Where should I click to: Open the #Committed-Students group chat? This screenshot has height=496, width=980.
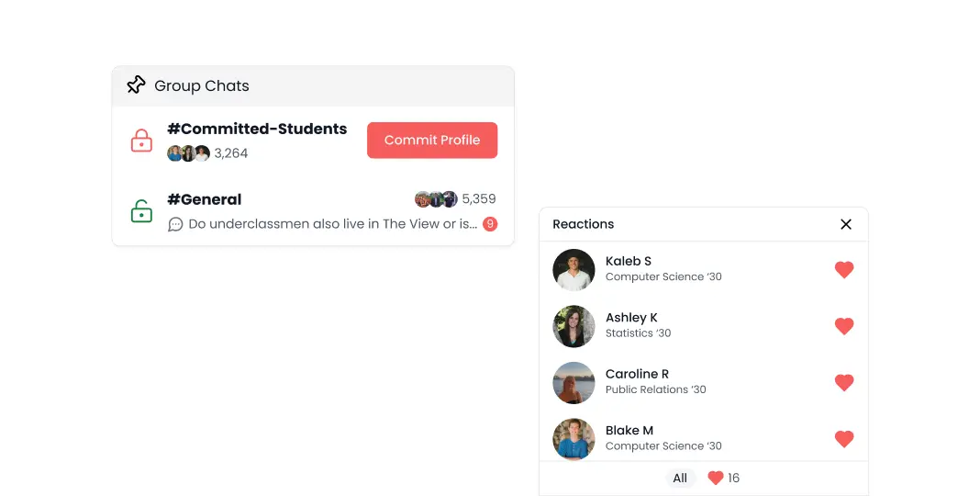(257, 129)
